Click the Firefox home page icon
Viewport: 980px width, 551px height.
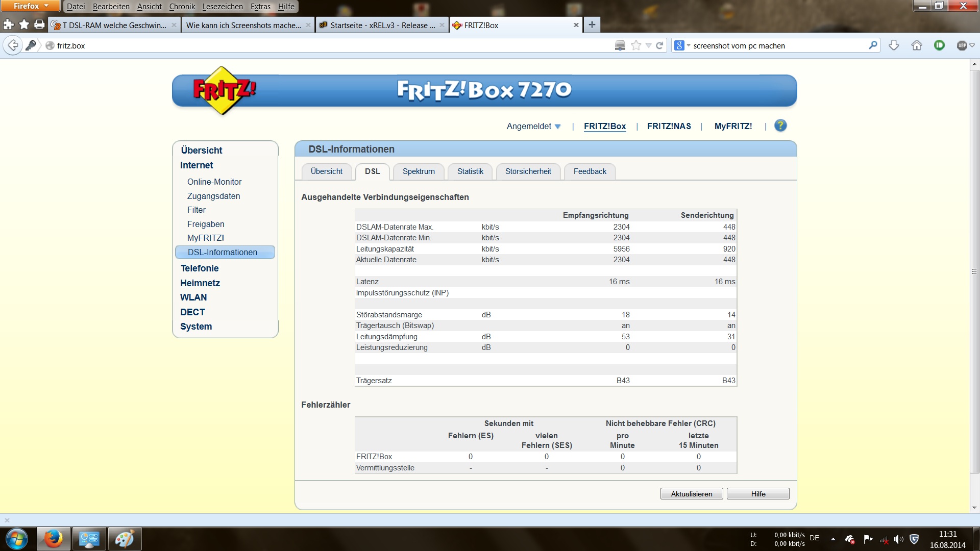coord(917,45)
